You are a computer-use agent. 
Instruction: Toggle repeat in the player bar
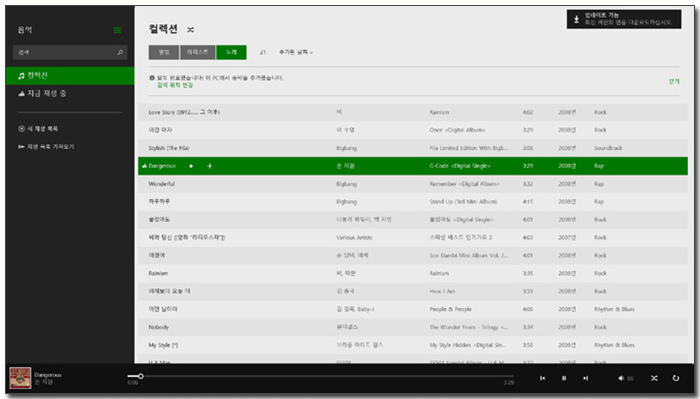coord(675,378)
